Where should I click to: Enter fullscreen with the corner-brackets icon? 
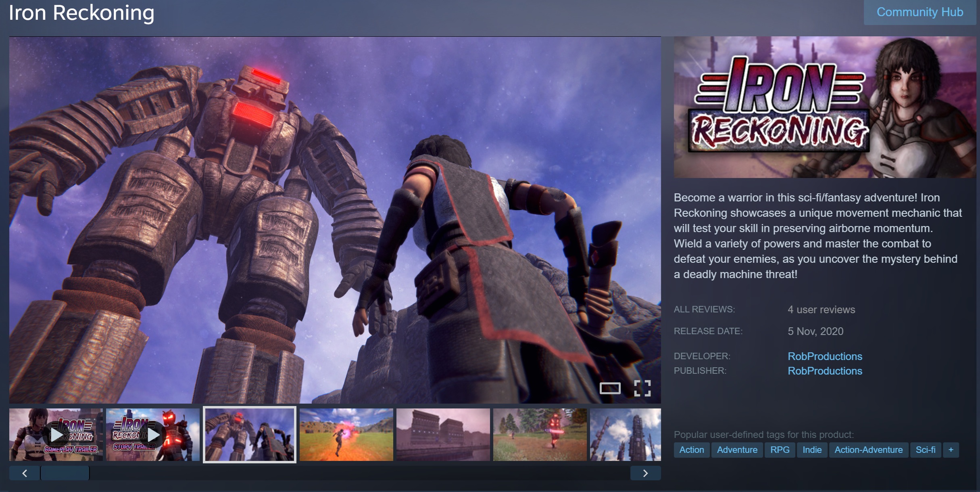coord(642,388)
